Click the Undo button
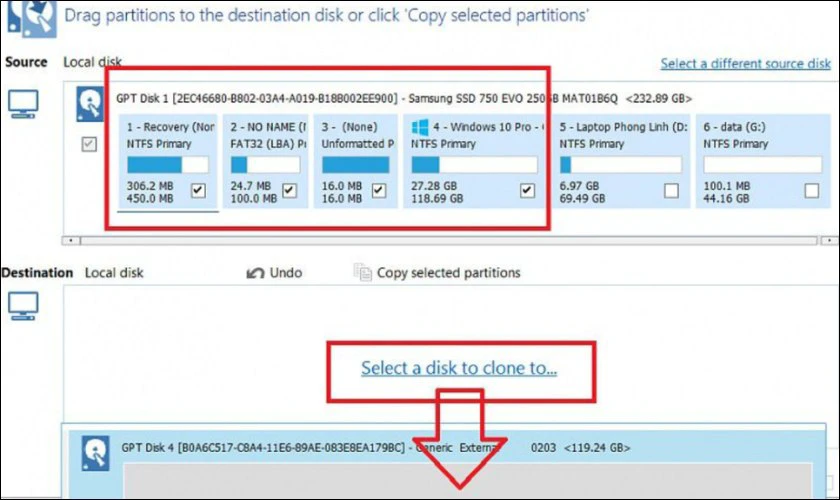 pos(274,273)
